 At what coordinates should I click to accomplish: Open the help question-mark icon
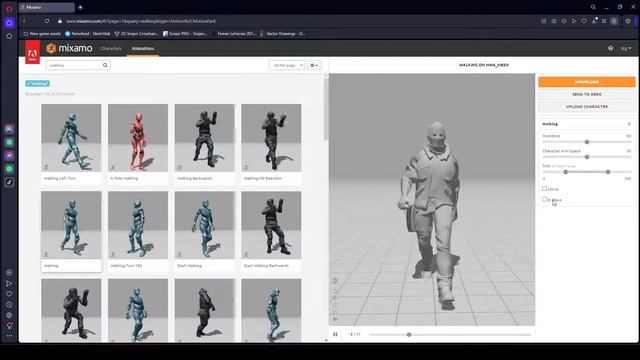610,48
